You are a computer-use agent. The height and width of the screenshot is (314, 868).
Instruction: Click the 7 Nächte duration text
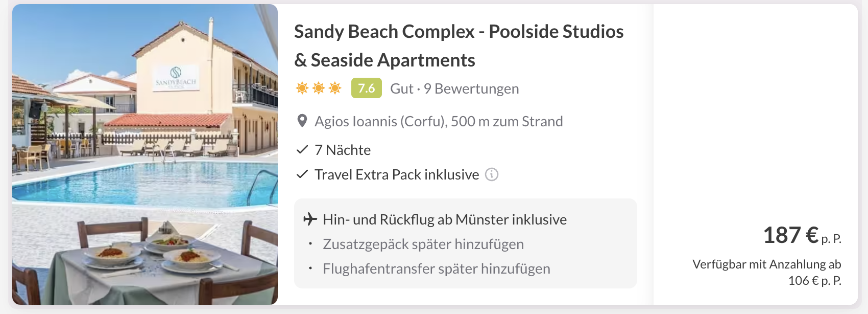pyautogui.click(x=343, y=150)
